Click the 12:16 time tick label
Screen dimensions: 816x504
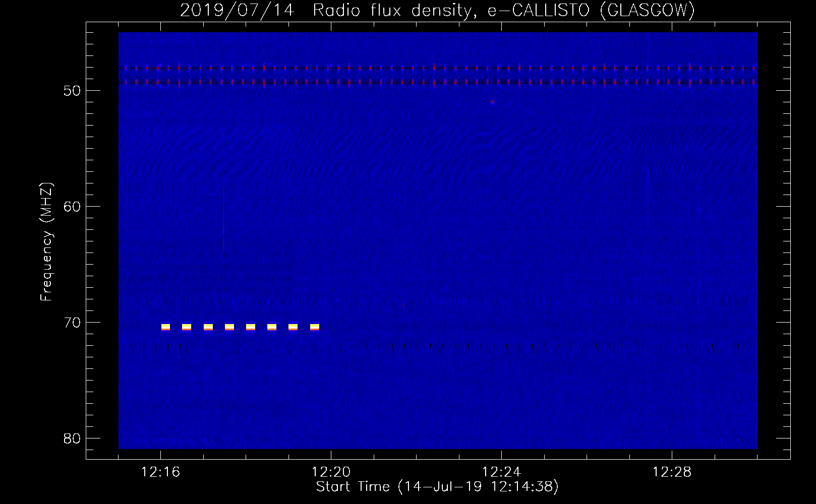click(x=160, y=472)
